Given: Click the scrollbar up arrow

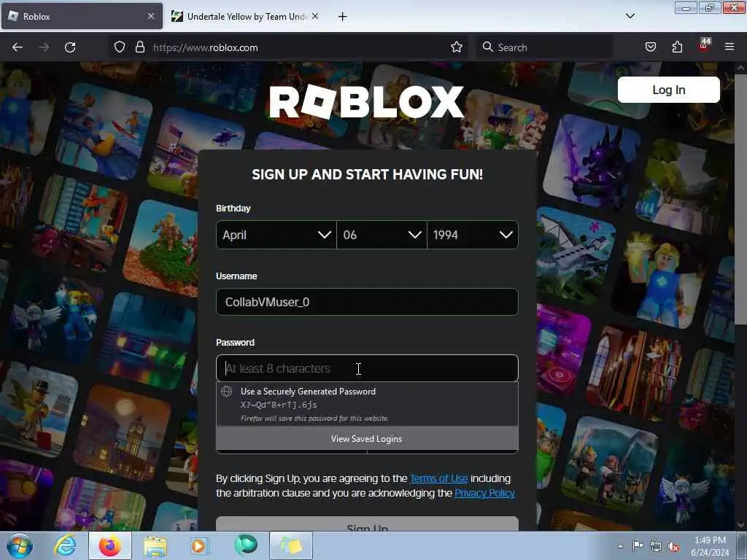Looking at the screenshot, I should (x=740, y=68).
